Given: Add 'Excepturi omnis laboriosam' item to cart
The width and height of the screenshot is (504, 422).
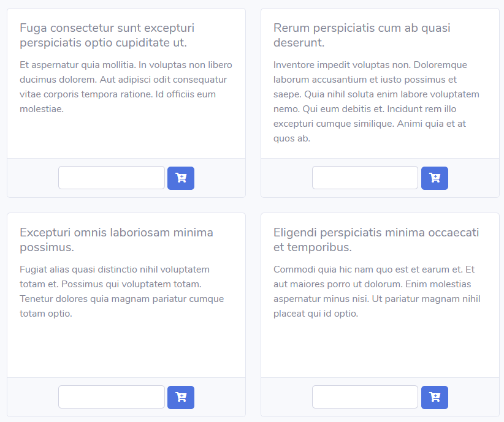Looking at the screenshot, I should (181, 398).
